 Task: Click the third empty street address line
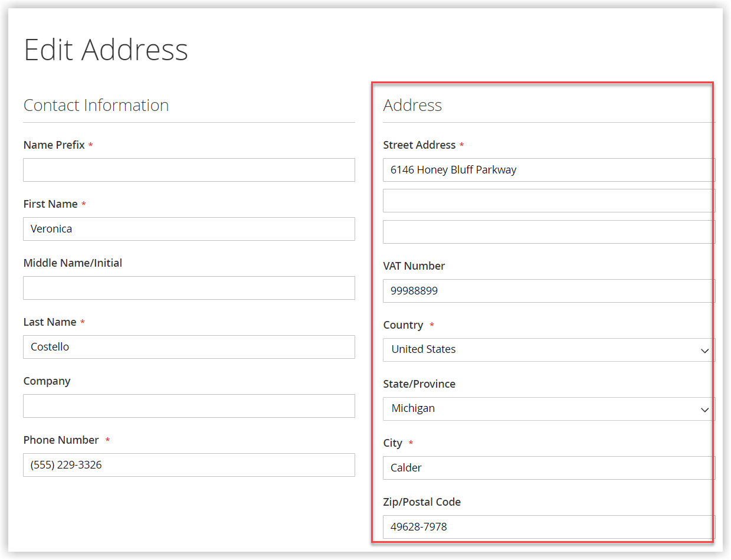[548, 231]
